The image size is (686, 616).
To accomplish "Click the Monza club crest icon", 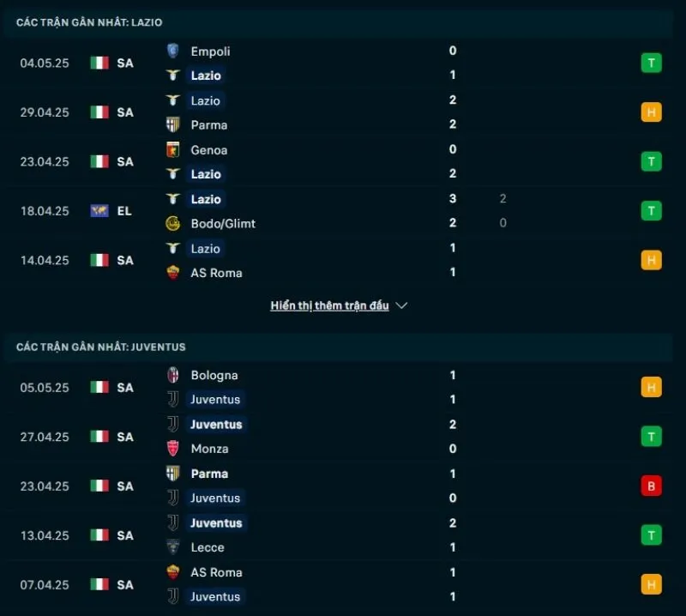I will (171, 449).
